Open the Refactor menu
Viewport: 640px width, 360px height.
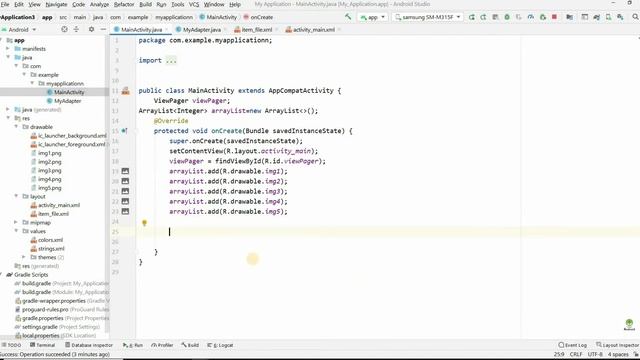(124, 4)
